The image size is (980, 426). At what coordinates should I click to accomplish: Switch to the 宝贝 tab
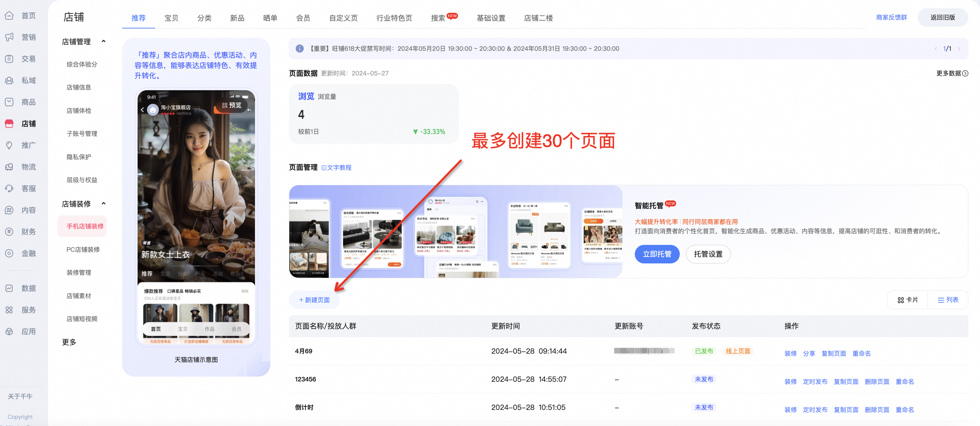point(171,18)
